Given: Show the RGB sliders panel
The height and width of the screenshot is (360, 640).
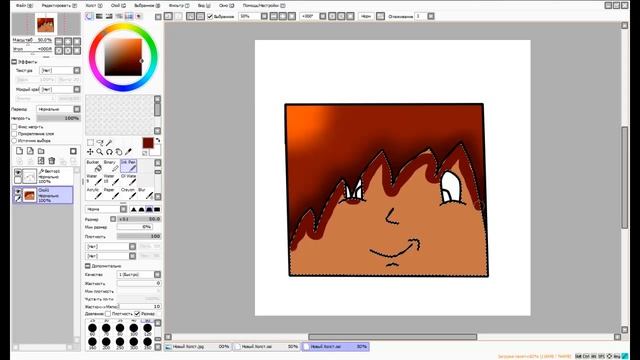Looking at the screenshot, I should coord(99,16).
